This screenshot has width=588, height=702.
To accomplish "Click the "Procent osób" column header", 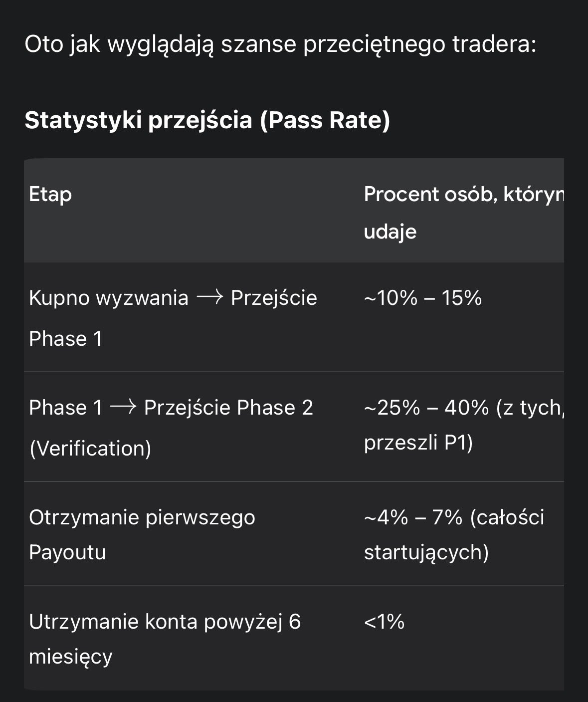I will 430,194.
